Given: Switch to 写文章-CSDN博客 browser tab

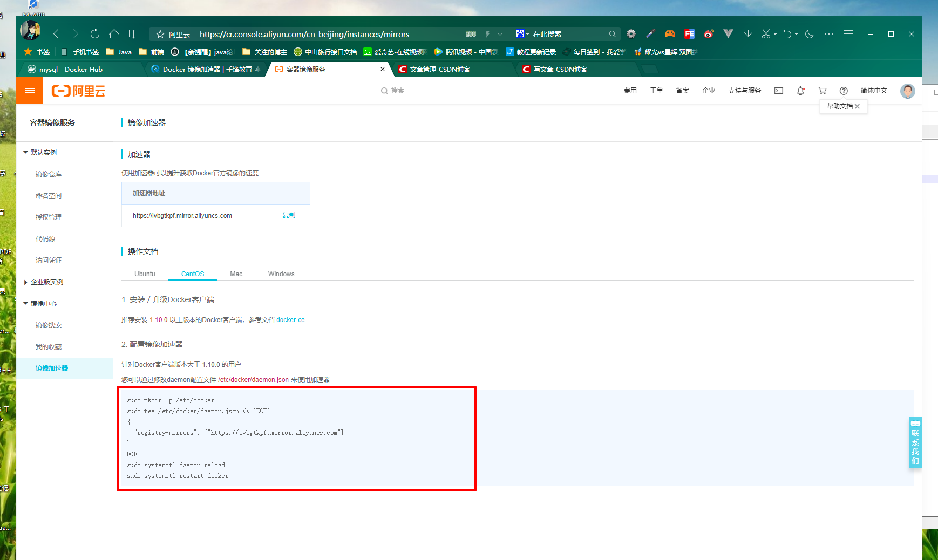Looking at the screenshot, I should pos(577,70).
